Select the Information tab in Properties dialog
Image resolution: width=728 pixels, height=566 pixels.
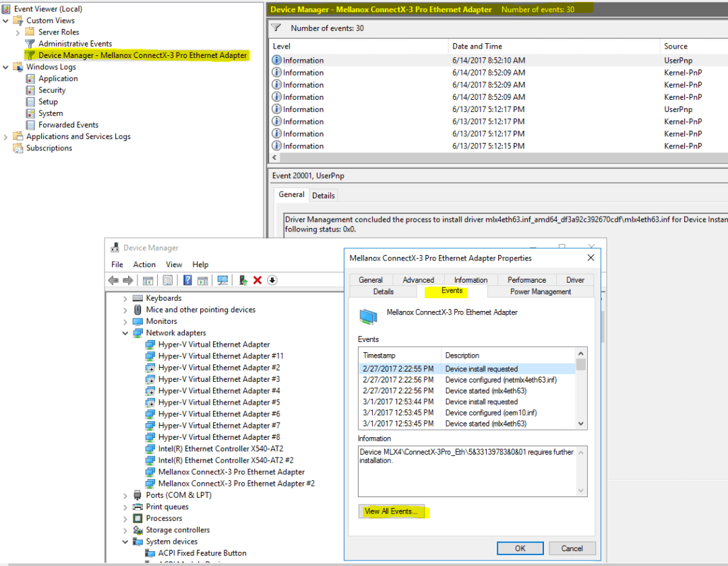pos(471,280)
